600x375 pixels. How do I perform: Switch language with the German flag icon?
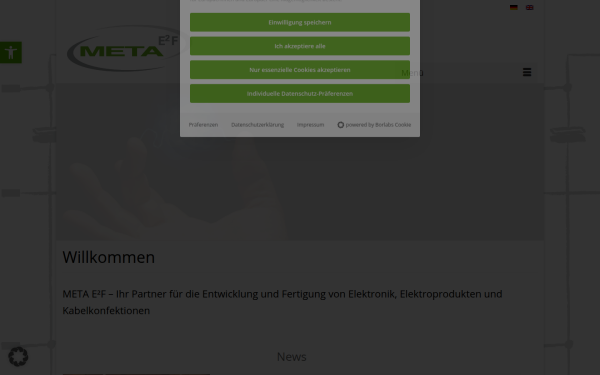(x=514, y=7)
